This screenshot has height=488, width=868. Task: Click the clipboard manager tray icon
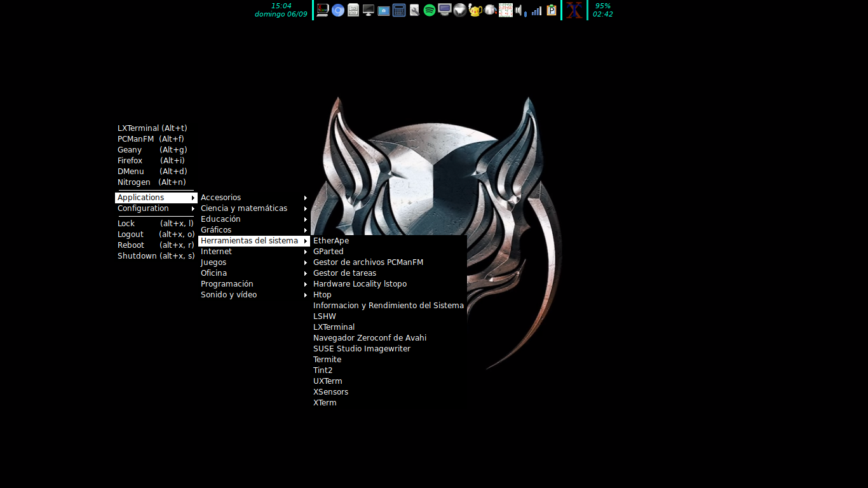[x=552, y=10]
